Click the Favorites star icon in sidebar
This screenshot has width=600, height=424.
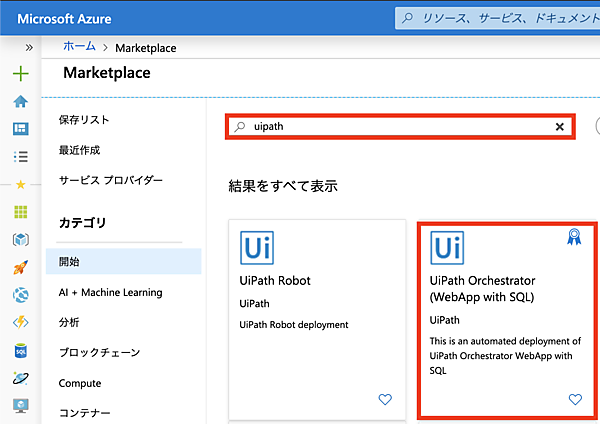[x=20, y=184]
